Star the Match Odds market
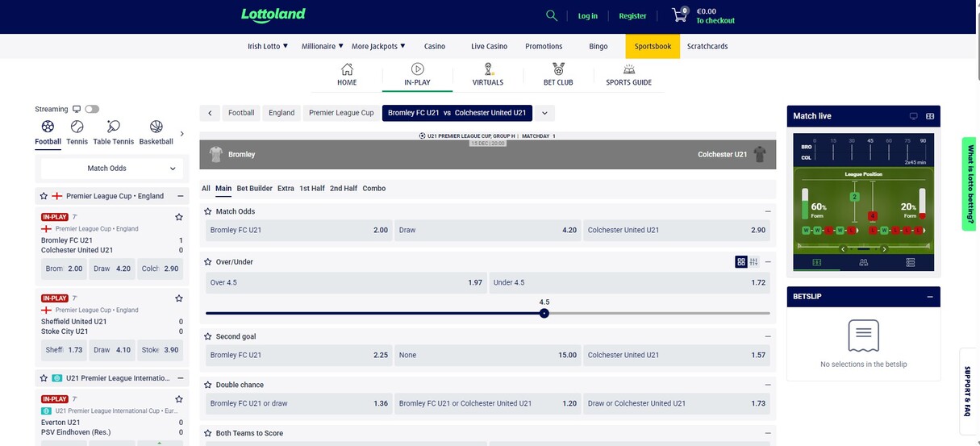Viewport: 980px width, 446px height. [208, 211]
